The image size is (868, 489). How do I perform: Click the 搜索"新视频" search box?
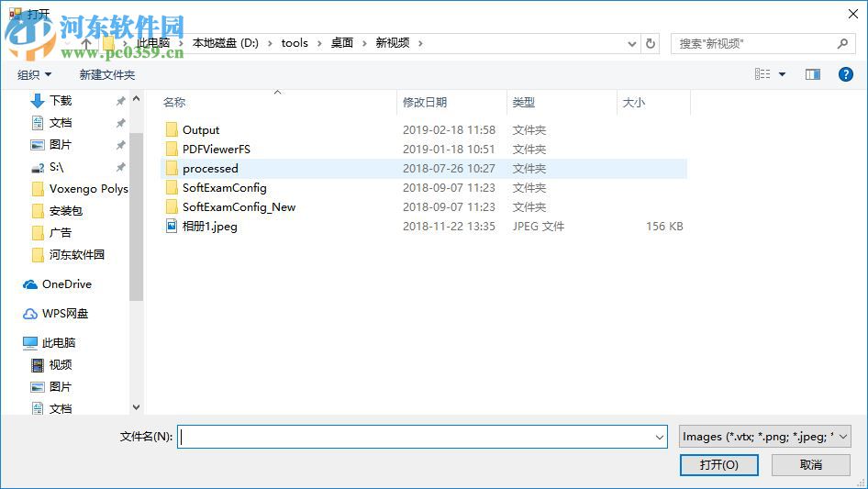point(761,44)
